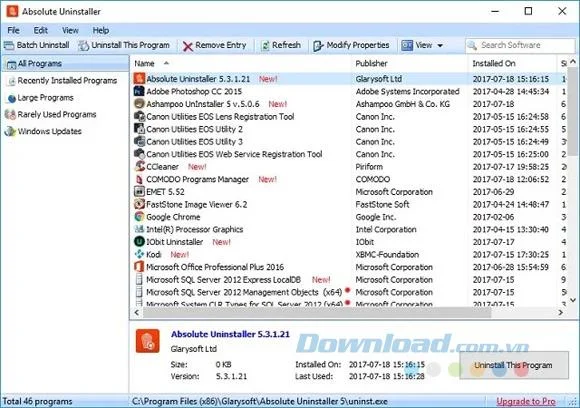The height and width of the screenshot is (408, 580).
Task: Click the Modify Properties button label
Action: (358, 45)
